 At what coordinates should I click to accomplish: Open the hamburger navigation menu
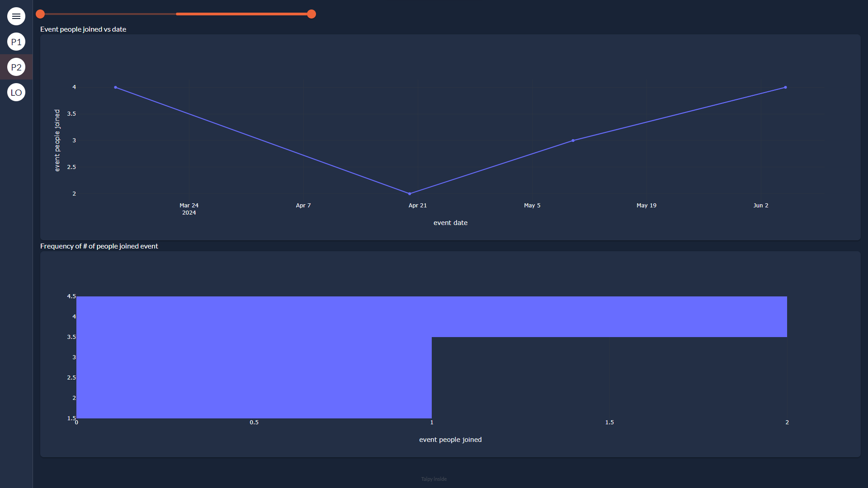pos(16,16)
